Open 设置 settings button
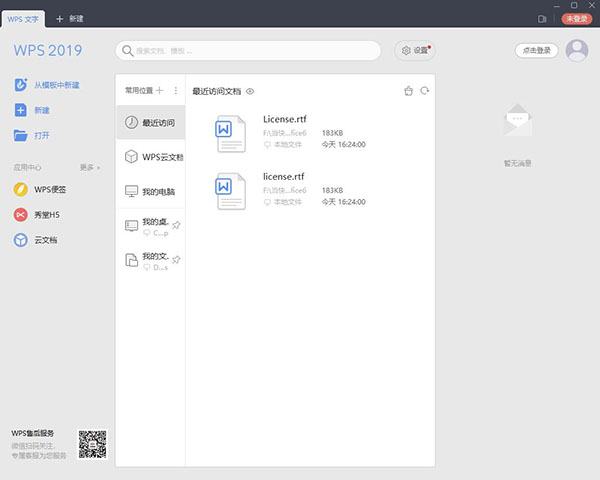Screen dimensions: 600x480 (415, 51)
